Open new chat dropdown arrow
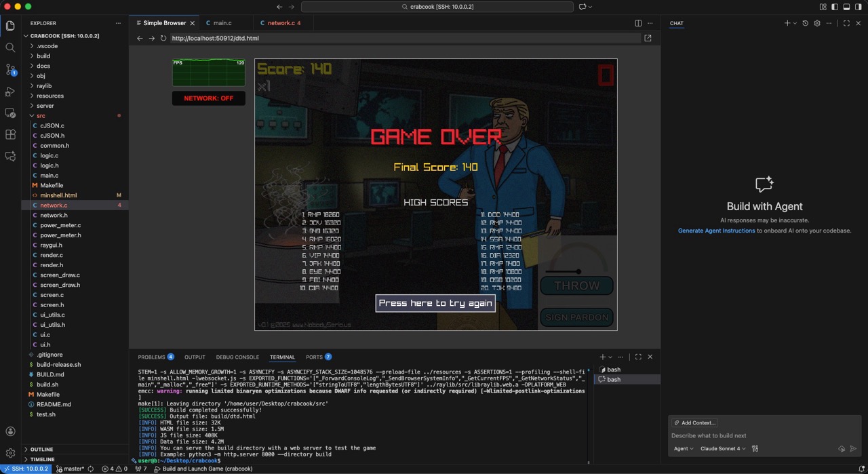Screen dimensions: 868x474 point(795,23)
